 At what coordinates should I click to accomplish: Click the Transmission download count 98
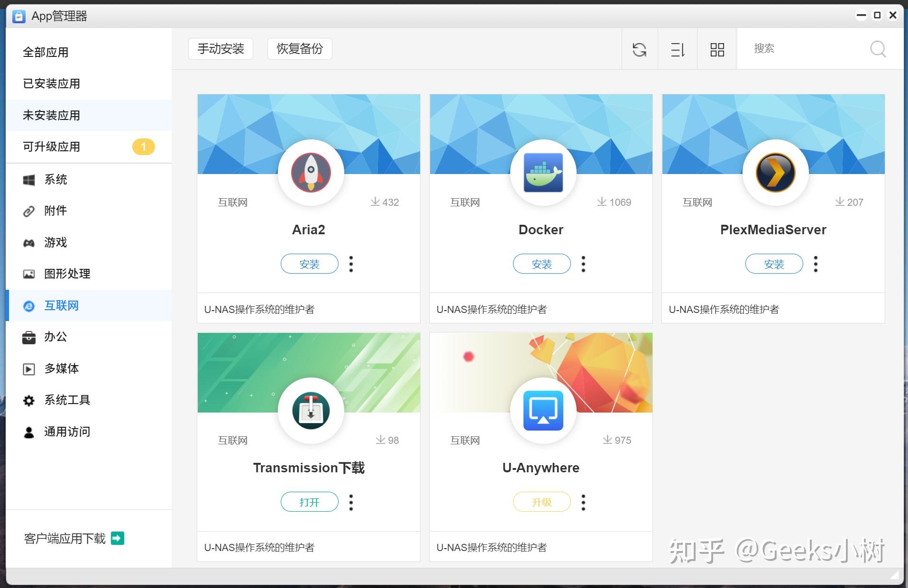(387, 441)
